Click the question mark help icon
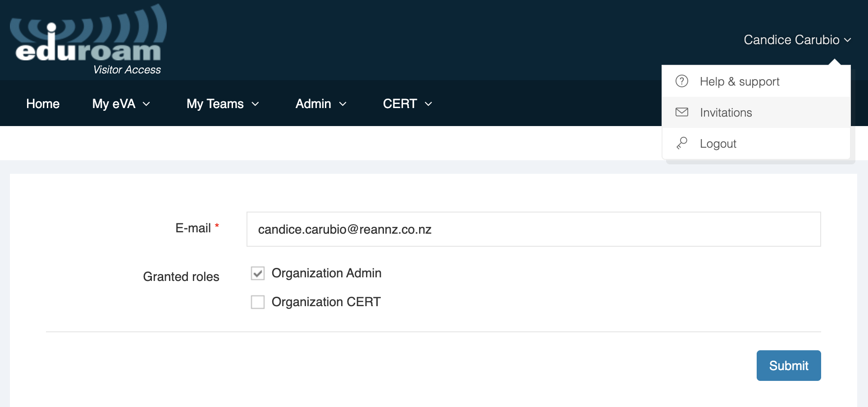Screen dimensions: 868x407 [682, 81]
